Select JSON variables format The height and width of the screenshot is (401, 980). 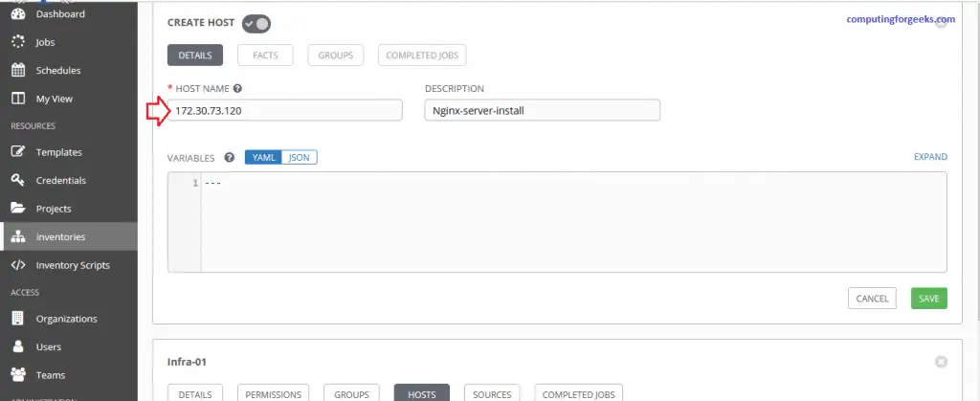coord(300,157)
